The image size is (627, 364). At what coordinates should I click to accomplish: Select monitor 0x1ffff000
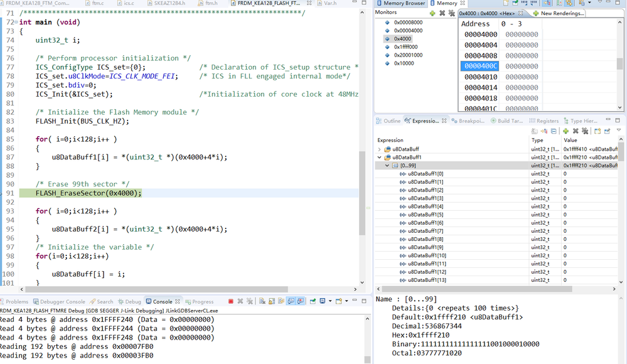(405, 47)
